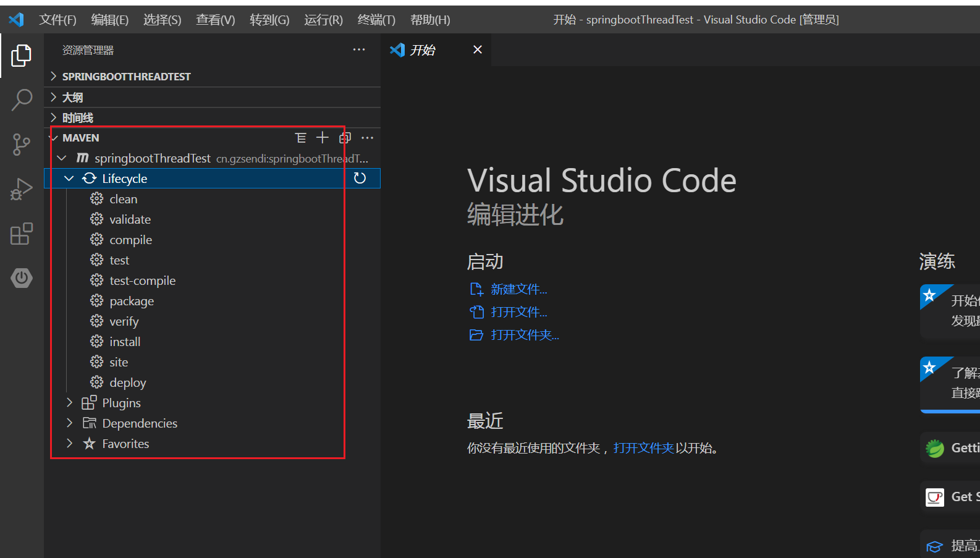Click the Lifecycle sync icon
This screenshot has width=980, height=558.
tap(89, 179)
